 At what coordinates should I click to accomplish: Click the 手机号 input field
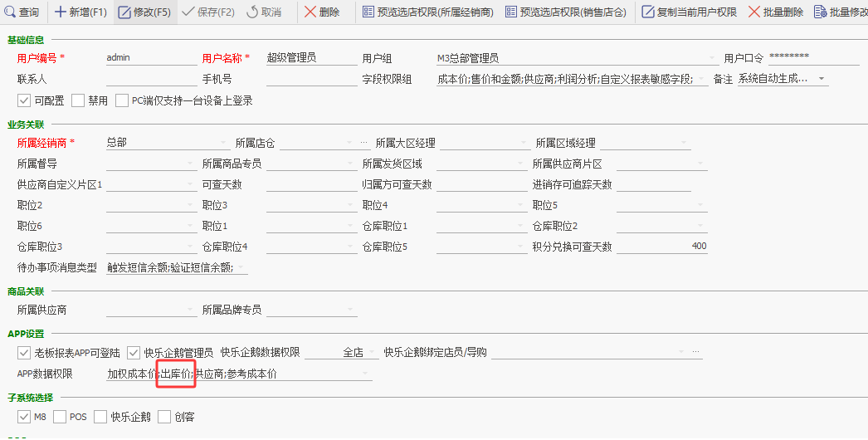pos(312,79)
